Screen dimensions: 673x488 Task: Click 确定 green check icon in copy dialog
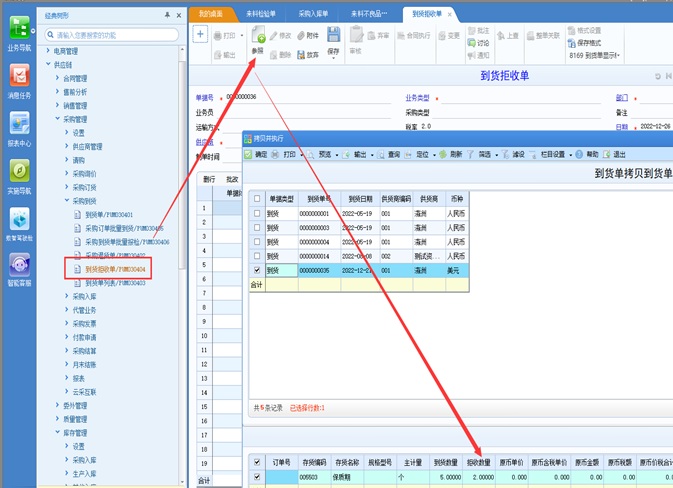(248, 154)
